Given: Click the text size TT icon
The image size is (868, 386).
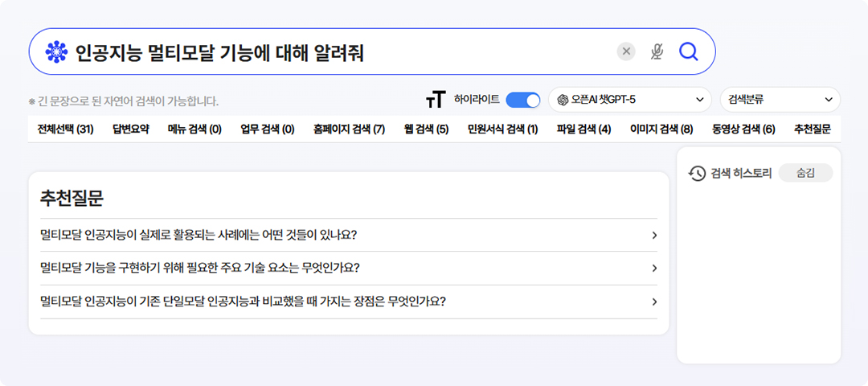Looking at the screenshot, I should [435, 100].
